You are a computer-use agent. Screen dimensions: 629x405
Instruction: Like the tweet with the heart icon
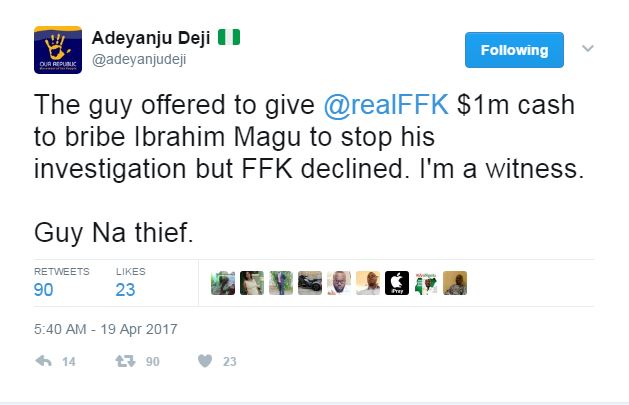coord(203,362)
